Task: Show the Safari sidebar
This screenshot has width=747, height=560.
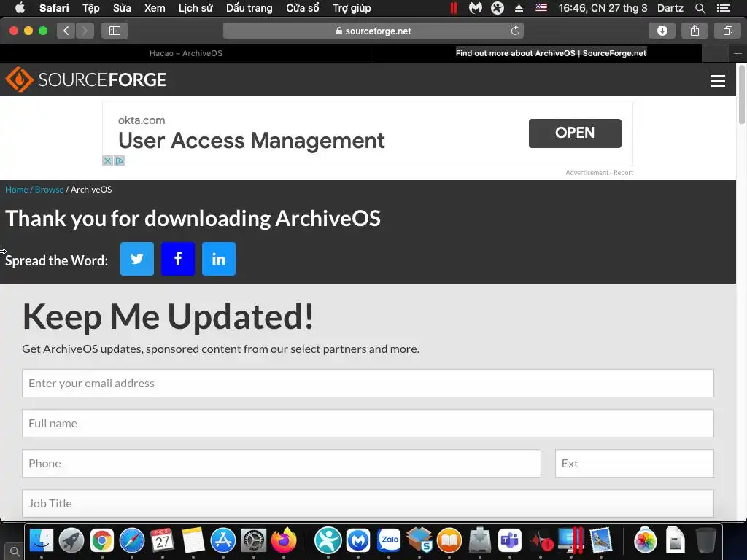Action: pos(115,31)
